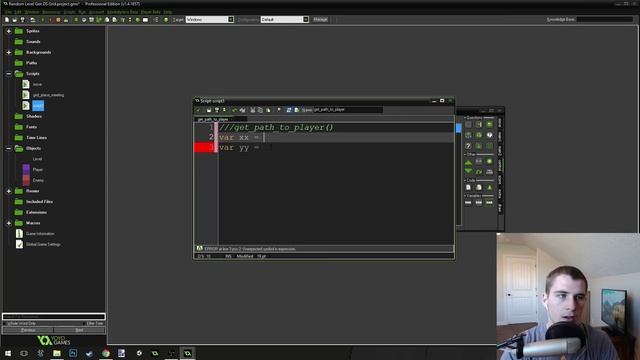Click line 3 red error marker in gutter
This screenshot has height=360, width=640.
[205, 147]
